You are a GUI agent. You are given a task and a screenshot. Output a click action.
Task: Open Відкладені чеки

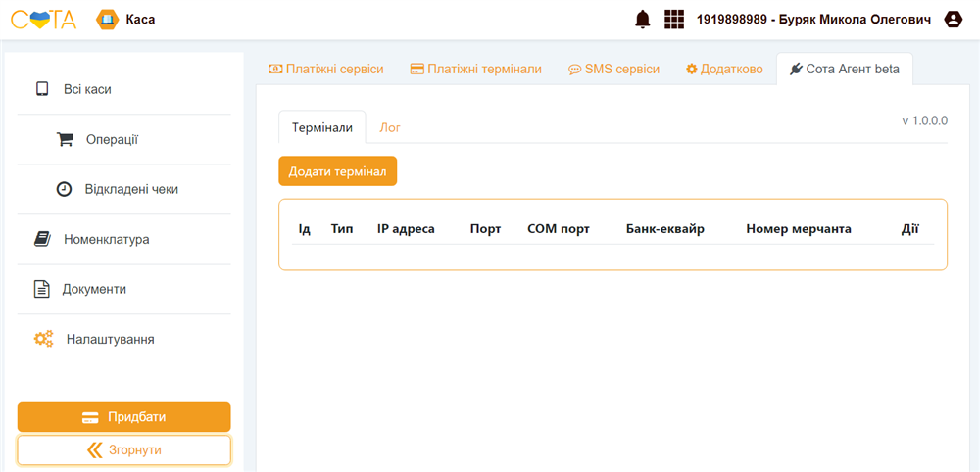(x=131, y=189)
